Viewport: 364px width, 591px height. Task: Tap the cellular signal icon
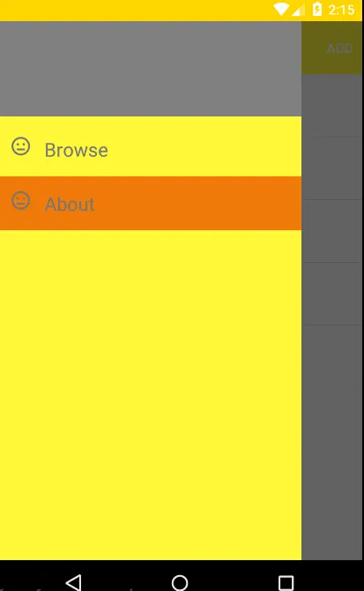(x=298, y=10)
